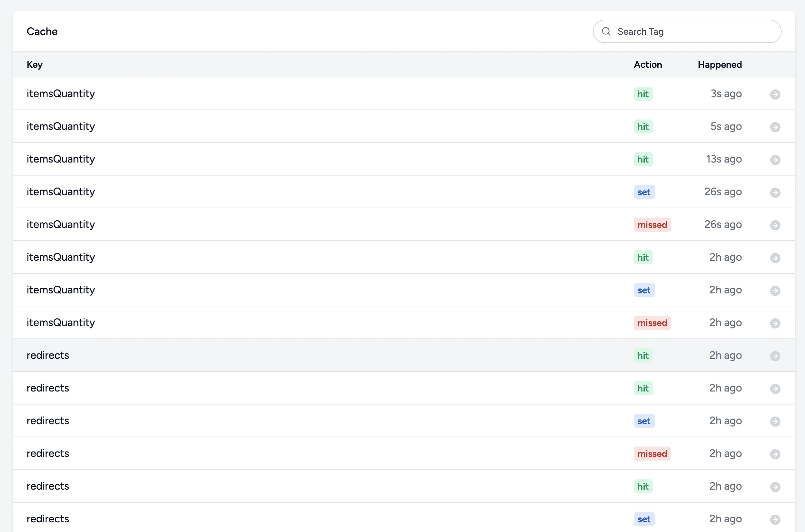805x532 pixels.
Task: Click the Cache panel title
Action: [42, 32]
